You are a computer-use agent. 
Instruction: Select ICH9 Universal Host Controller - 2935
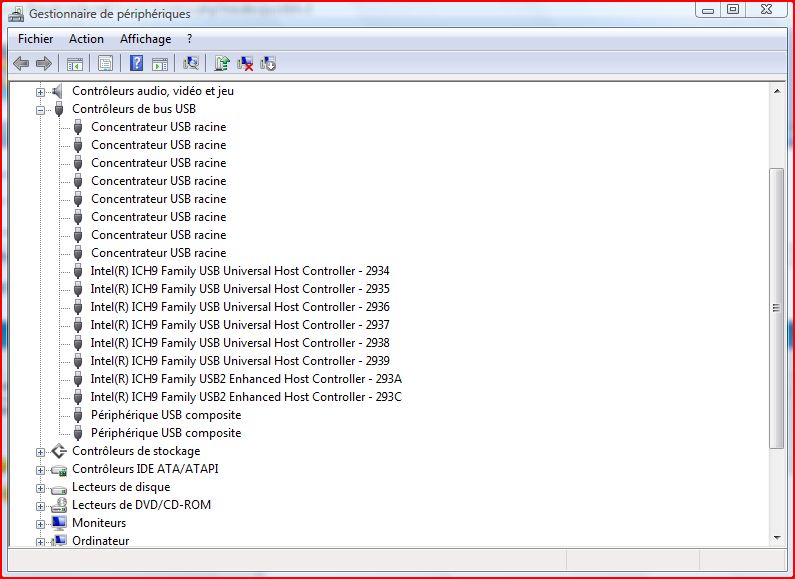point(240,289)
